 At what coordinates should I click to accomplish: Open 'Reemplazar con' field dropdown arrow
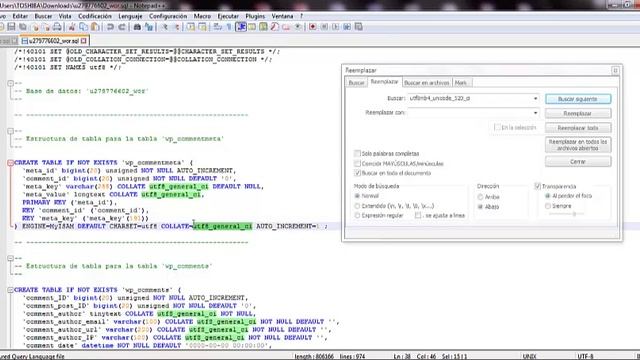tap(535, 113)
